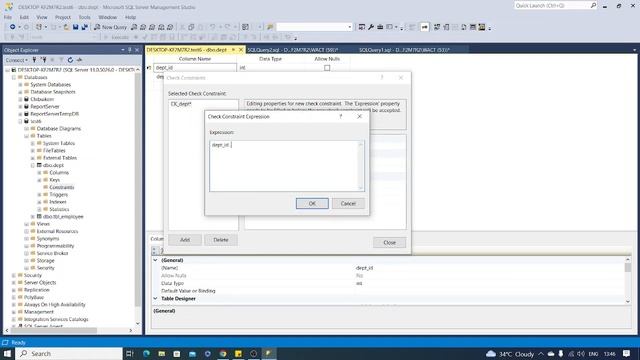The width and height of the screenshot is (640, 360).
Task: Click the Quick Launch search magnifier icon
Action: pos(593,5)
